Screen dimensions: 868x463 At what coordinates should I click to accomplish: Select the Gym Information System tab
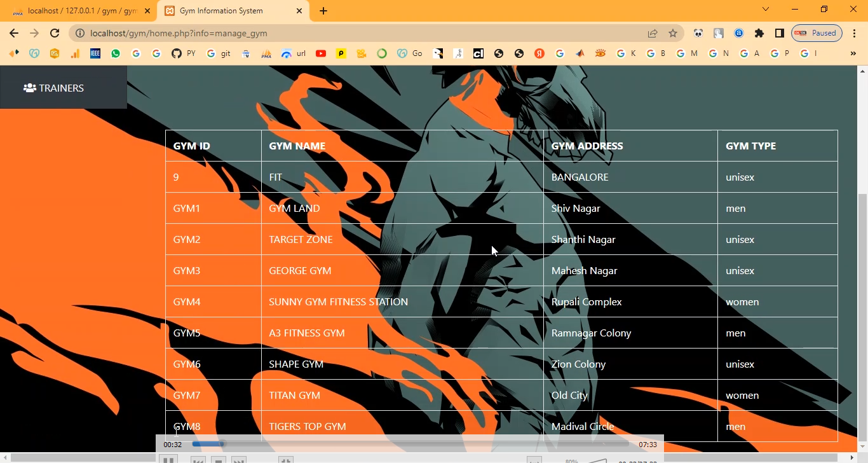point(229,11)
